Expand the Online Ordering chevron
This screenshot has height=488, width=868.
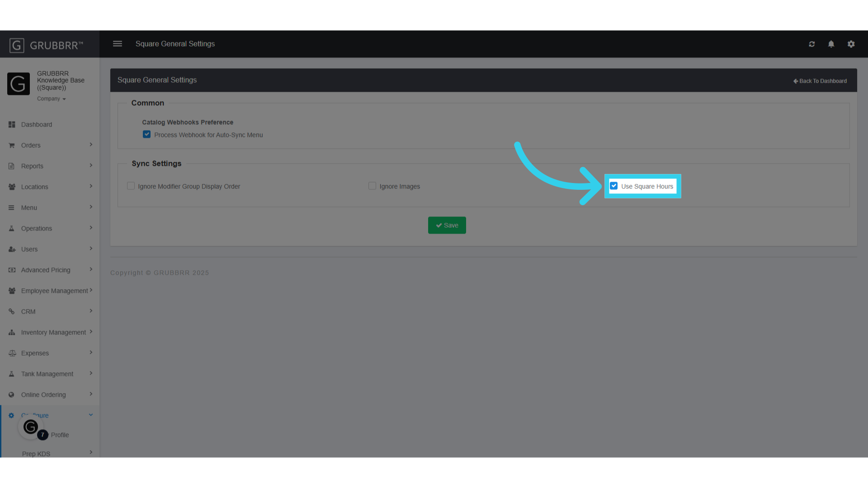(91, 394)
